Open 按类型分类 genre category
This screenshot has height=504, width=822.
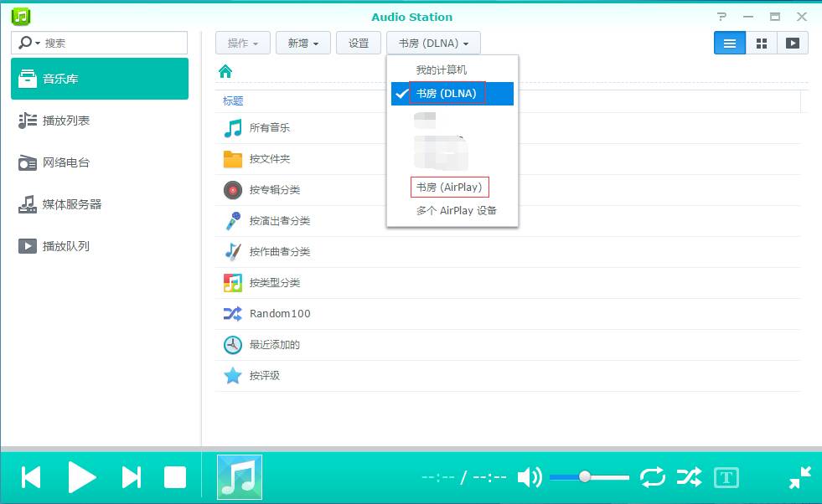pyautogui.click(x=508, y=283)
